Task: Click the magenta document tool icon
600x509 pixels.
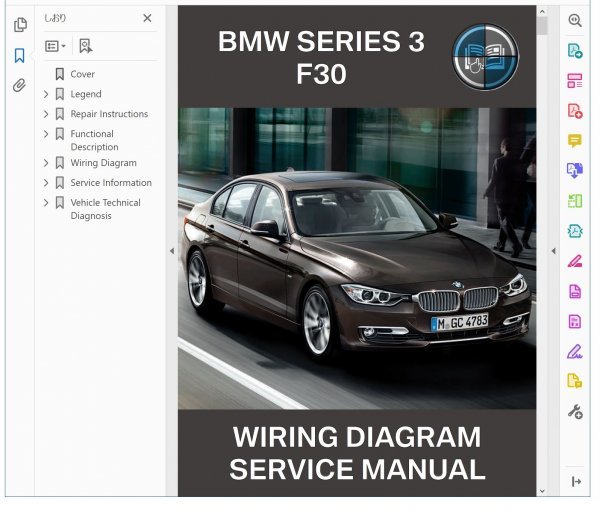Action: tap(575, 291)
